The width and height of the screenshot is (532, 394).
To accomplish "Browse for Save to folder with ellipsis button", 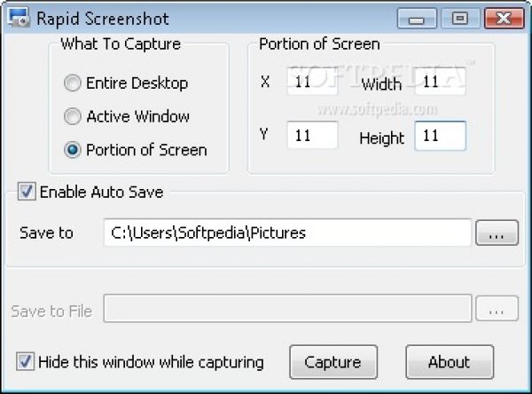I will point(497,233).
